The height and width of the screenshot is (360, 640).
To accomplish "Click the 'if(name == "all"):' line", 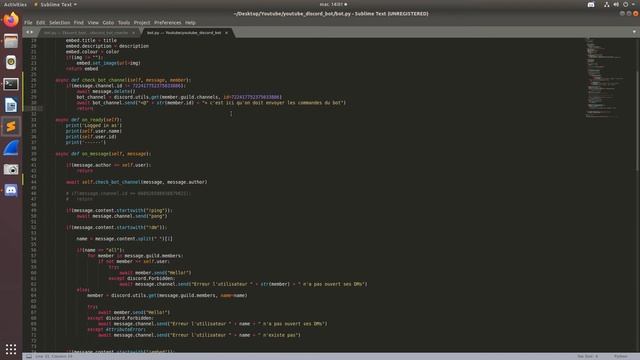I will click(100, 250).
